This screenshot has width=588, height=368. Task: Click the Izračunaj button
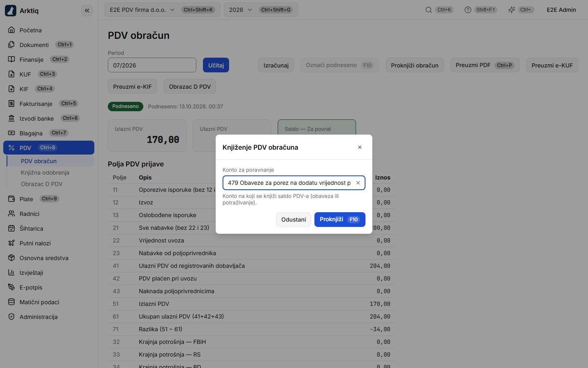point(276,65)
